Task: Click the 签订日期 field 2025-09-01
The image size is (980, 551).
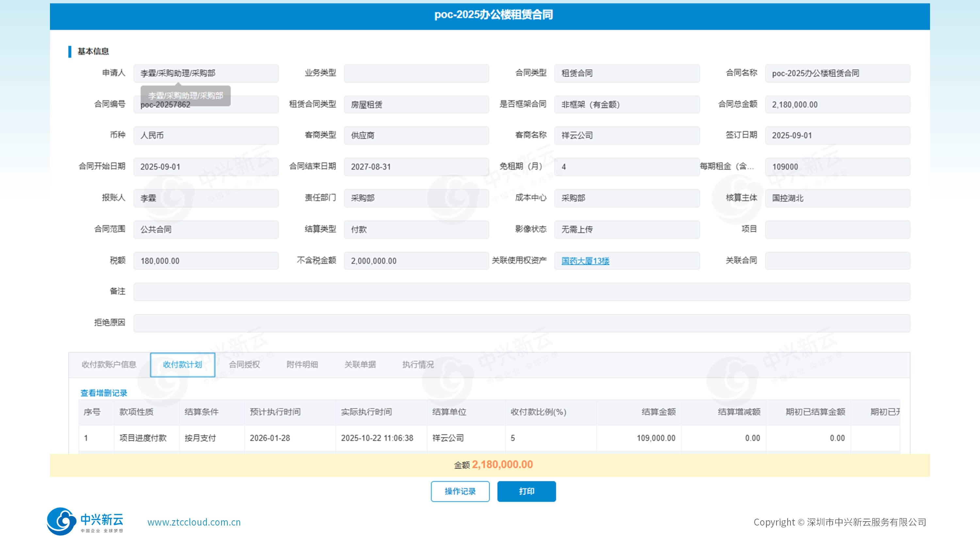Action: point(837,135)
